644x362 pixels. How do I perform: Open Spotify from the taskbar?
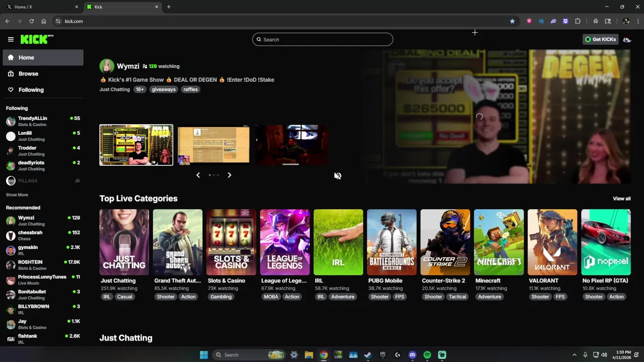(427, 355)
